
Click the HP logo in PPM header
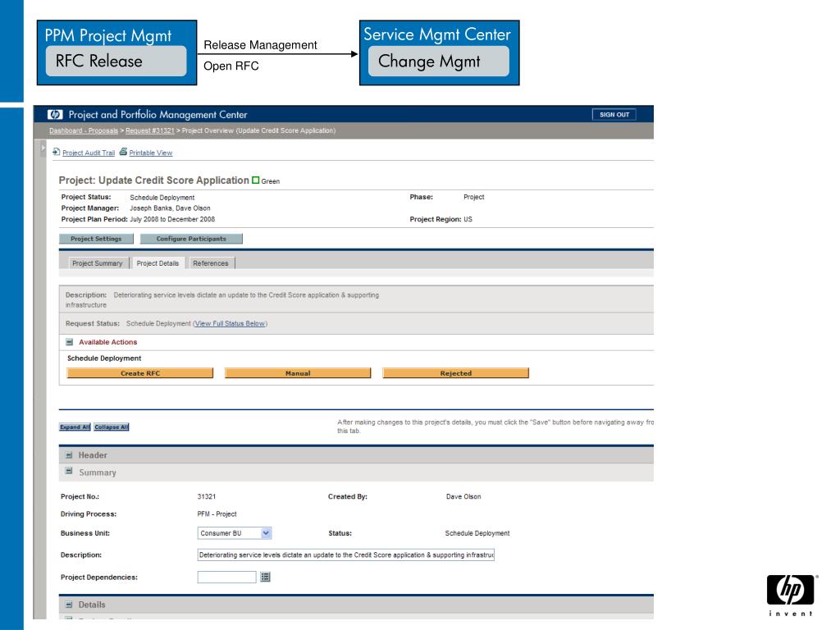coord(55,115)
